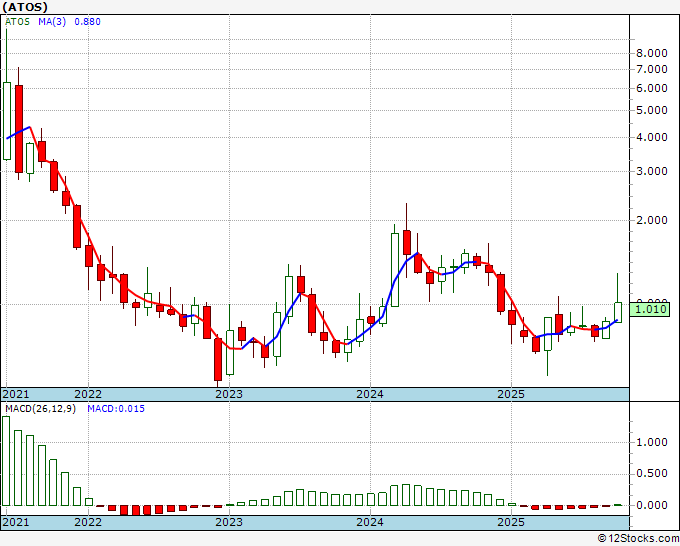Click the last green candlestick near 1.010
Viewport: 680px width, 546px height.
(618, 312)
